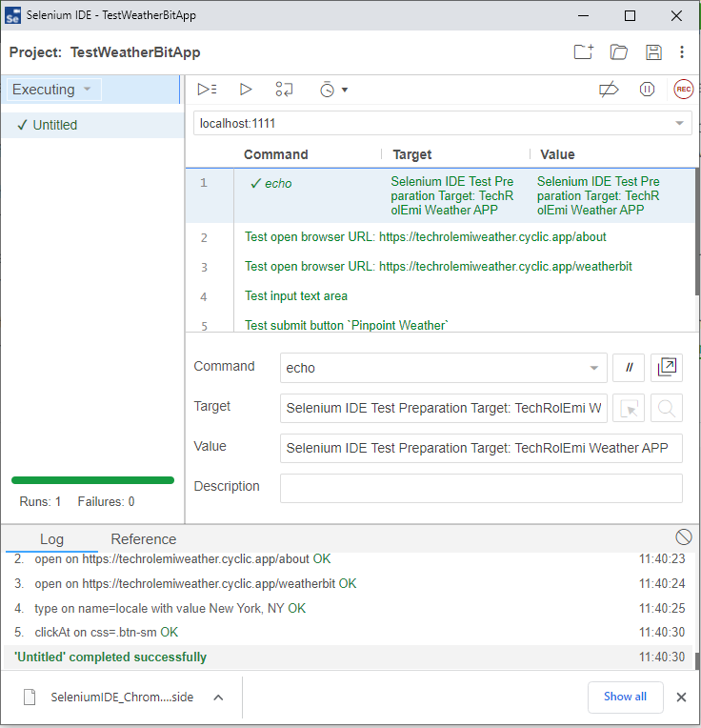Close the downloads bar
This screenshot has height=728, width=701.
(681, 697)
